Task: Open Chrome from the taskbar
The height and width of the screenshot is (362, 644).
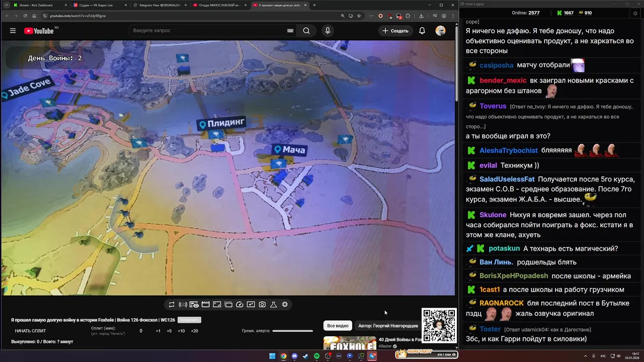Action: pos(283,356)
